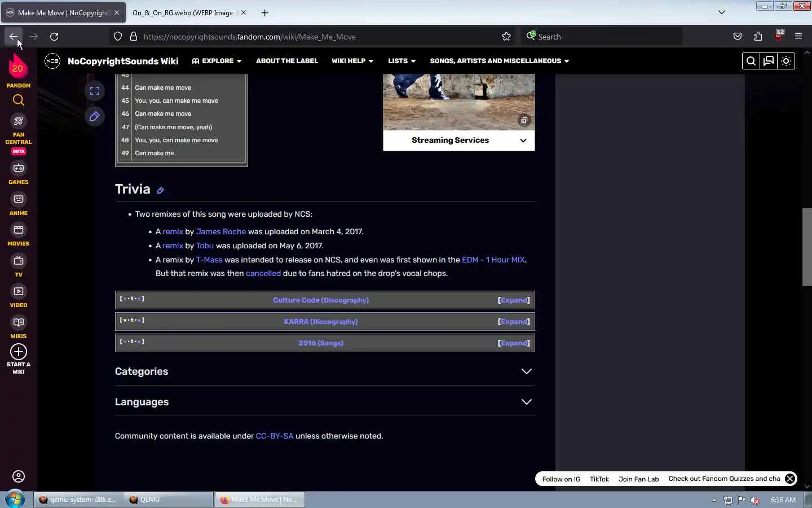812x508 pixels.
Task: Expand the Streaming Services section
Action: (x=458, y=141)
